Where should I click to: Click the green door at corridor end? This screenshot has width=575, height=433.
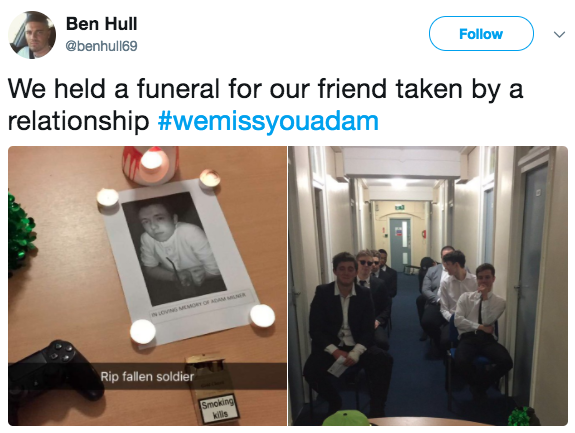(400, 244)
